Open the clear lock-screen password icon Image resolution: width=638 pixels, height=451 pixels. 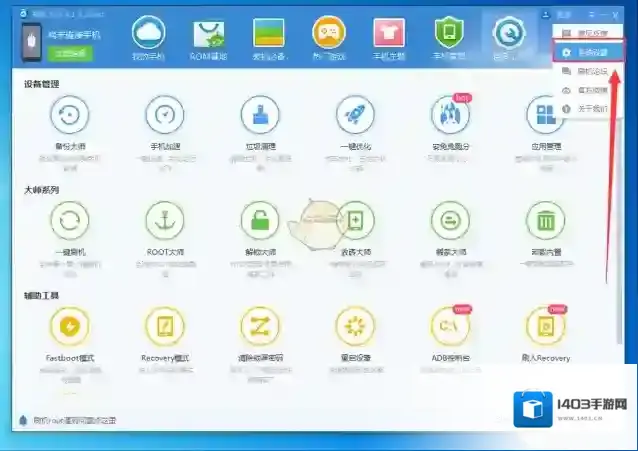(x=260, y=326)
